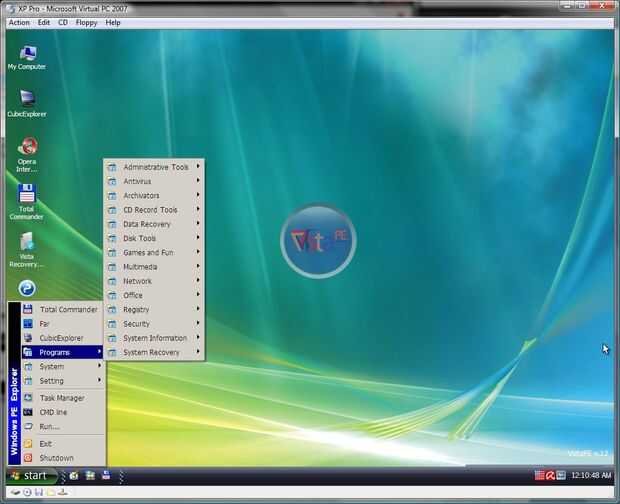Expand Administrative Tools submenu
The width and height of the screenshot is (620, 504).
pyautogui.click(x=154, y=167)
